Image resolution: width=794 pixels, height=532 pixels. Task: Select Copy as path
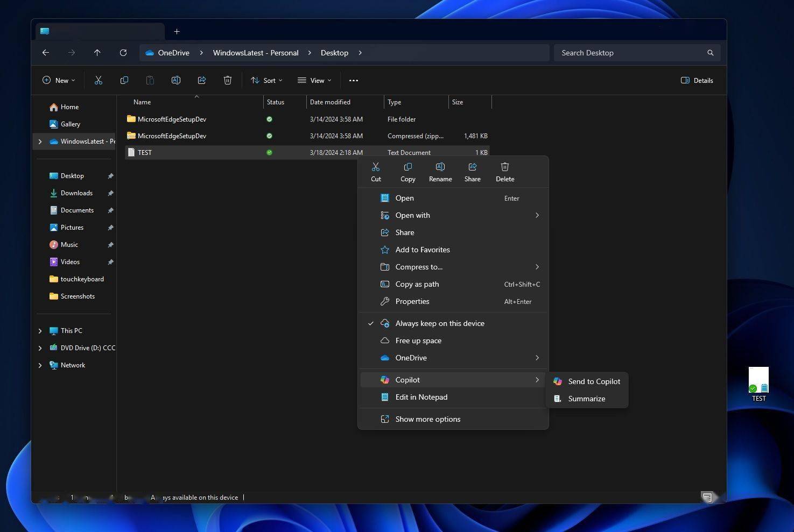coord(453,284)
